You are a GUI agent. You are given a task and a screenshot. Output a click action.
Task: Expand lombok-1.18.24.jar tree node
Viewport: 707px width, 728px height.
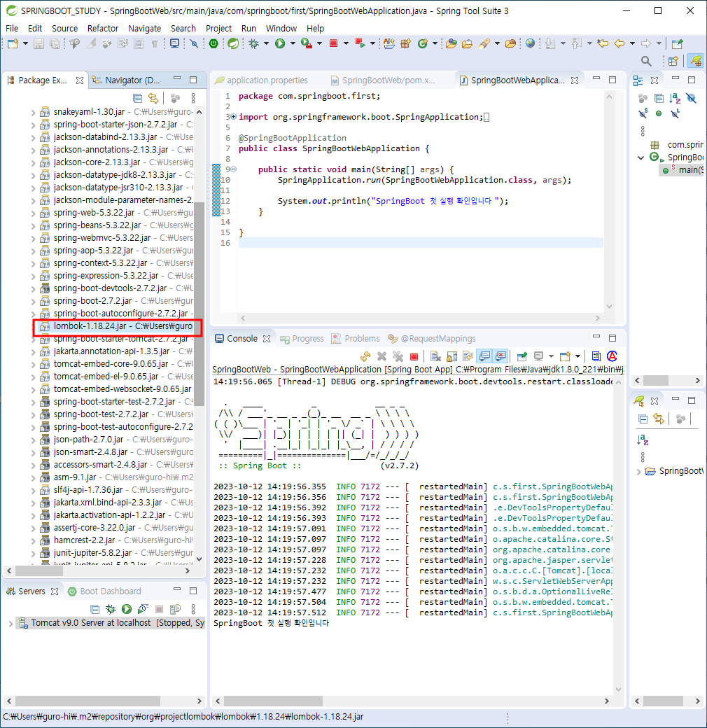(x=33, y=327)
